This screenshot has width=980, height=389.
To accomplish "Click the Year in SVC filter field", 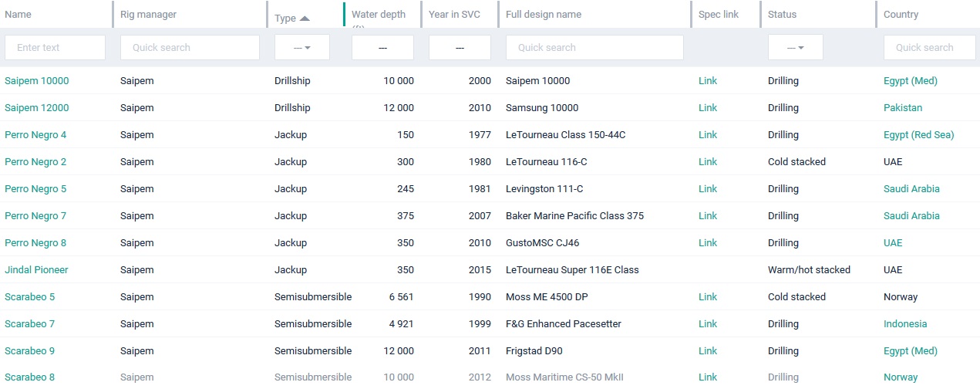I will (460, 48).
